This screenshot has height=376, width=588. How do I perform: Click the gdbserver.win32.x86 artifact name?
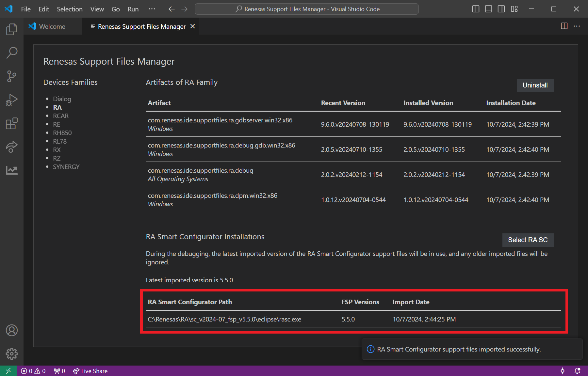click(220, 120)
